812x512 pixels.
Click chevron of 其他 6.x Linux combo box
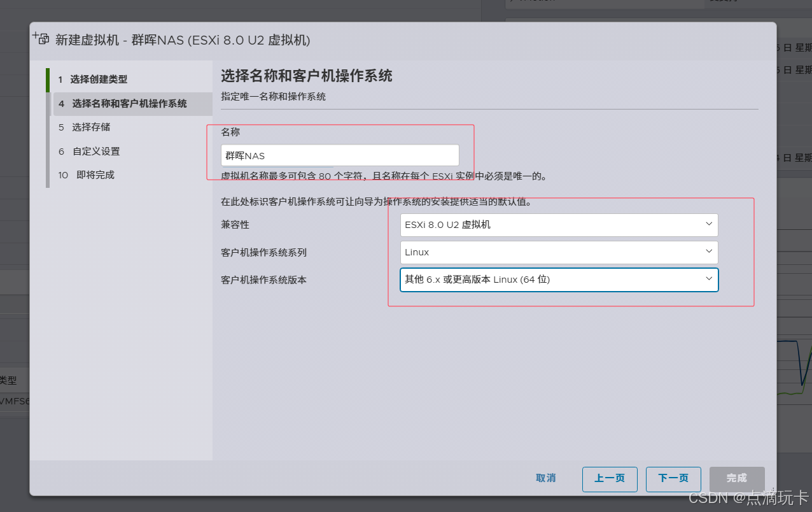[x=709, y=279]
